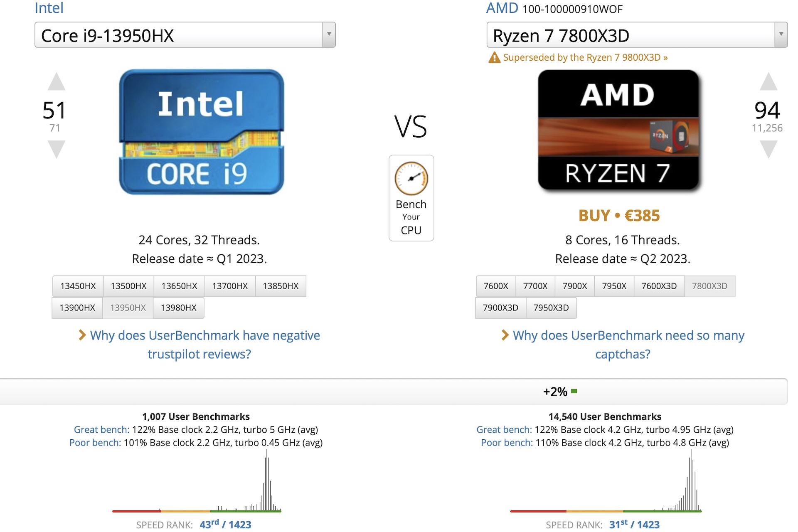The height and width of the screenshot is (532, 798).
Task: Click the green +2% indicator square
Action: (574, 391)
